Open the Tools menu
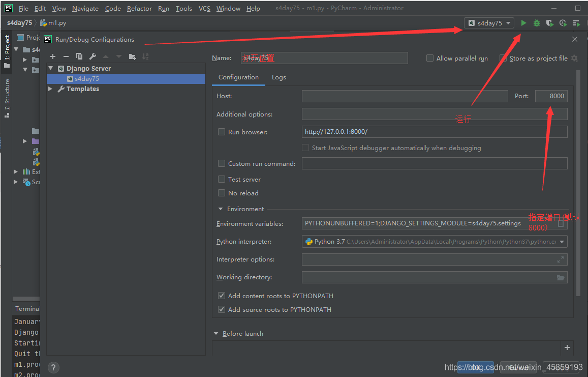Image resolution: width=588 pixels, height=377 pixels. click(x=184, y=8)
